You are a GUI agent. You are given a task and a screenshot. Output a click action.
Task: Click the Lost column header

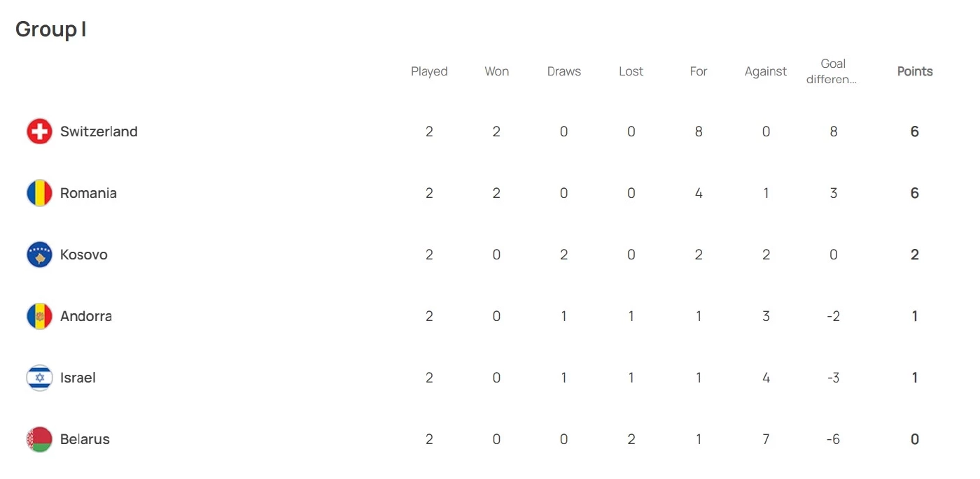[x=631, y=71]
